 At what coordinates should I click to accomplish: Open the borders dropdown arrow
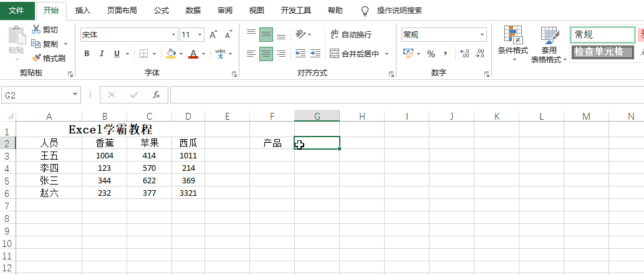click(x=155, y=54)
